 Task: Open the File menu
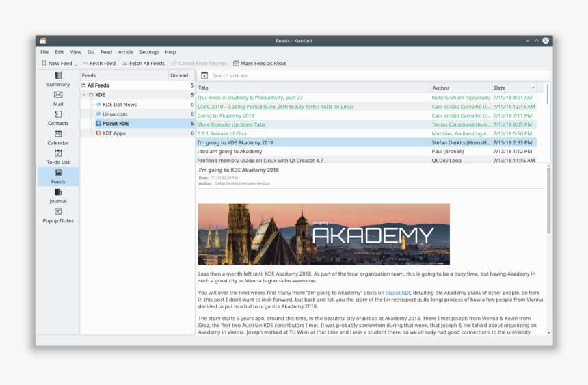(44, 52)
